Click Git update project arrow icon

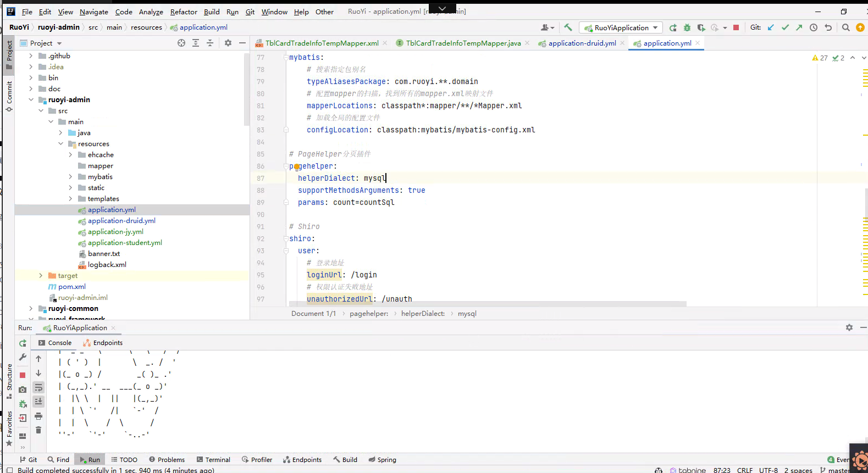pos(771,27)
